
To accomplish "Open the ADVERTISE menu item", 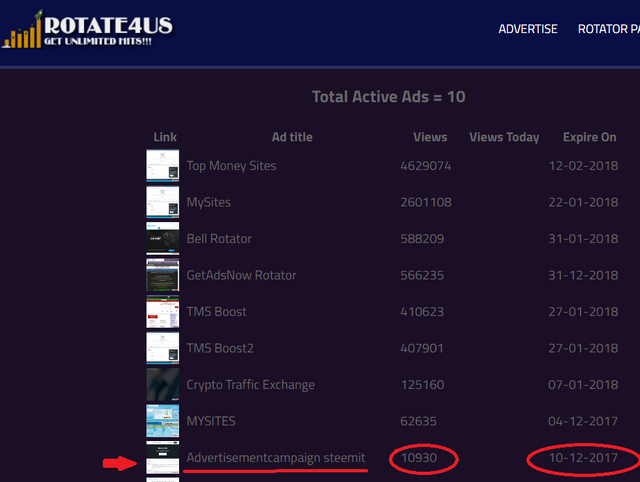I will pos(528,29).
